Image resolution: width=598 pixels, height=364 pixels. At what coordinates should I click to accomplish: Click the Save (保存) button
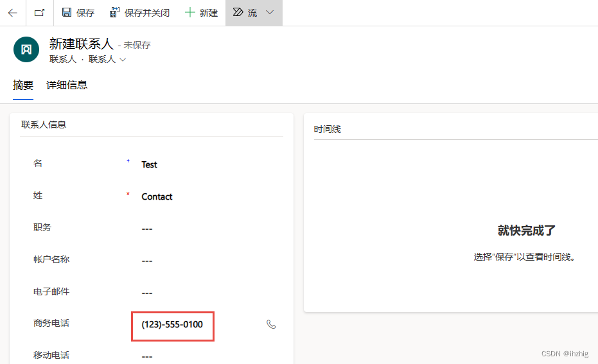pyautogui.click(x=78, y=13)
